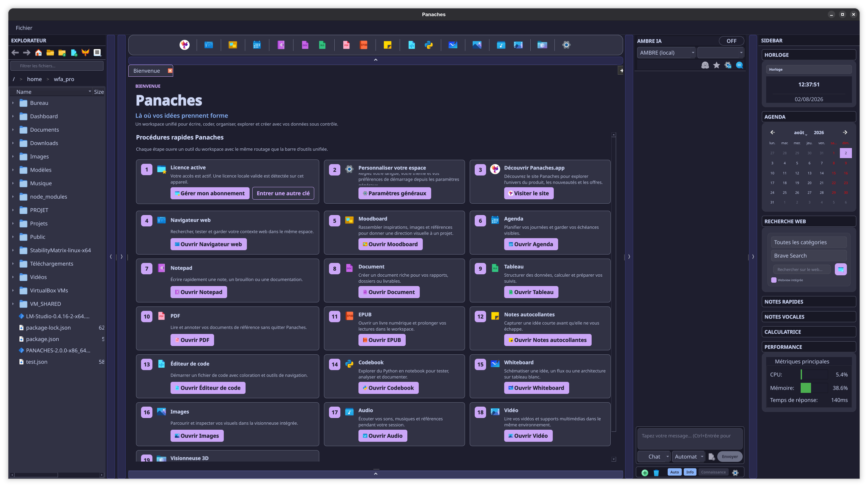Click the Mémoire usage bar

[814, 388]
